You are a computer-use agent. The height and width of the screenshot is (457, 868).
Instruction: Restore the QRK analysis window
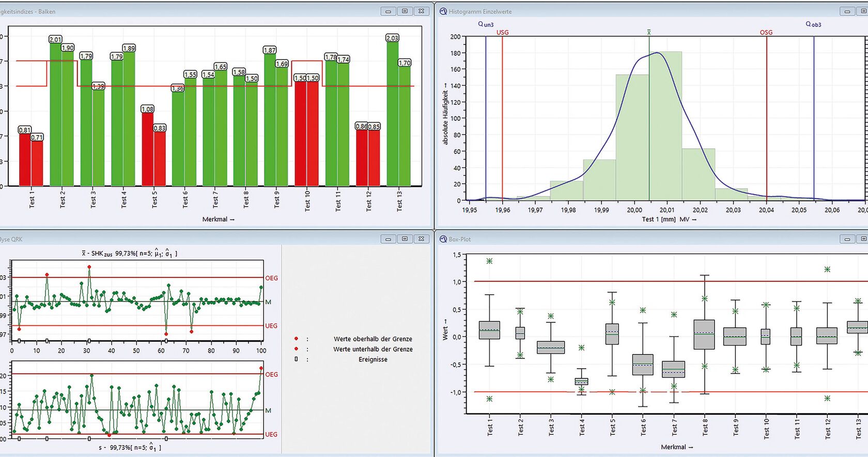[405, 239]
